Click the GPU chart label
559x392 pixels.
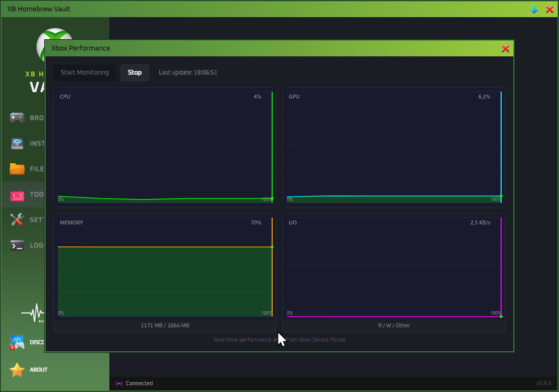pos(294,97)
